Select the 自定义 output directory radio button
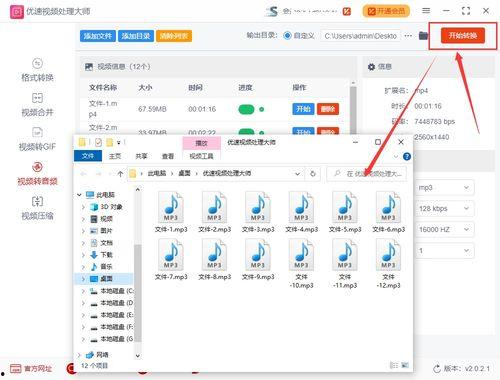Screen dimensions: 500x380 click(x=287, y=36)
